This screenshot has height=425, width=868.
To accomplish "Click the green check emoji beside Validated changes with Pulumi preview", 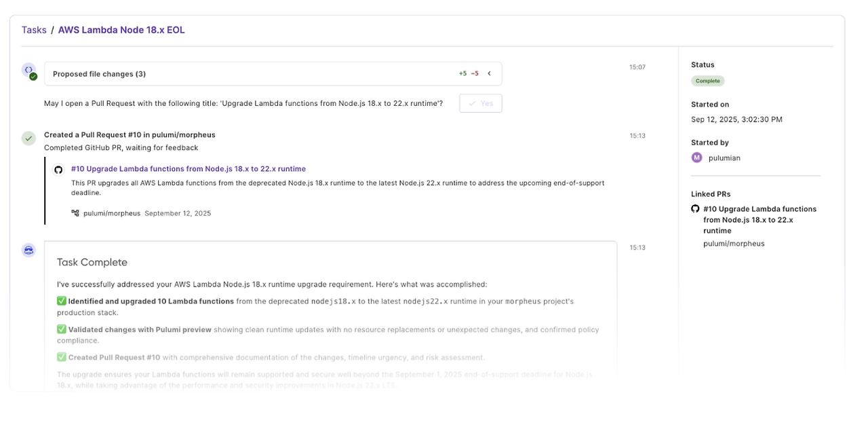I will [62, 329].
